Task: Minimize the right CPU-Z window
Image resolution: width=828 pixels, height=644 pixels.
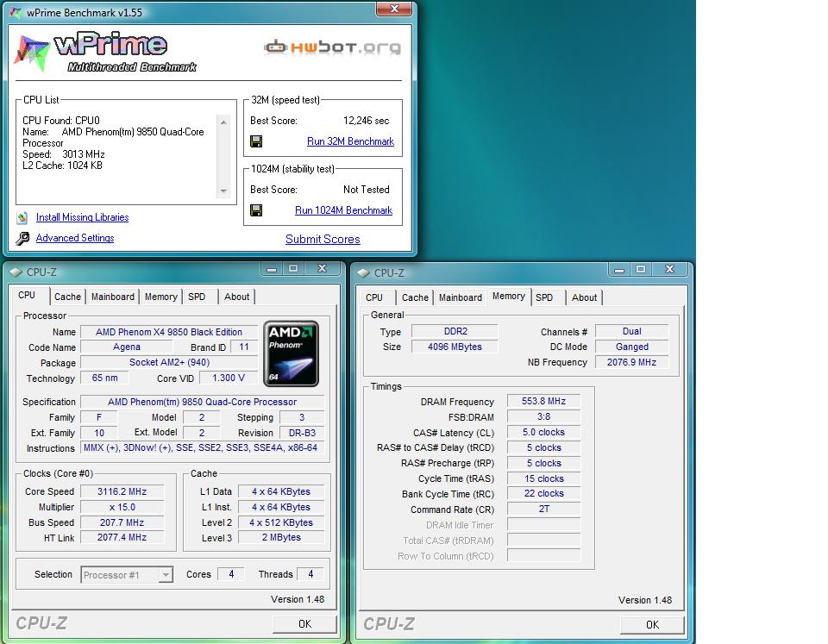Action: tap(619, 270)
